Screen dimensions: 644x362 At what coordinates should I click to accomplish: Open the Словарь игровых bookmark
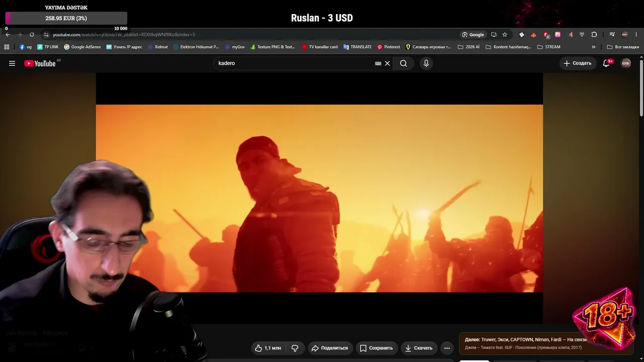(428, 47)
